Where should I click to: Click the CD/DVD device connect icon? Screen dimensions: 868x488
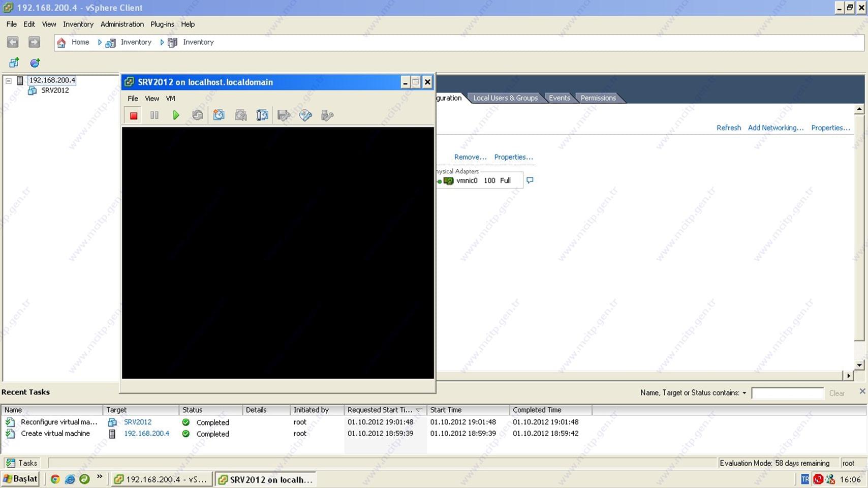pos(305,115)
